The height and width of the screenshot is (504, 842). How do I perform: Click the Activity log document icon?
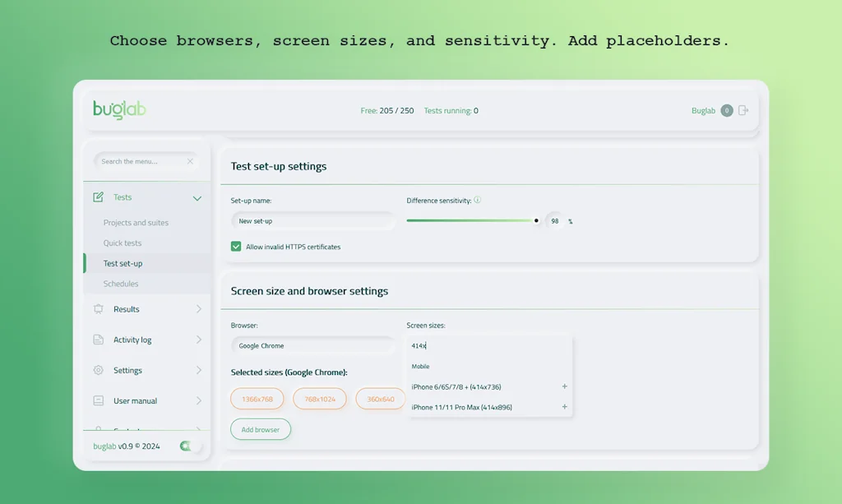[99, 340]
